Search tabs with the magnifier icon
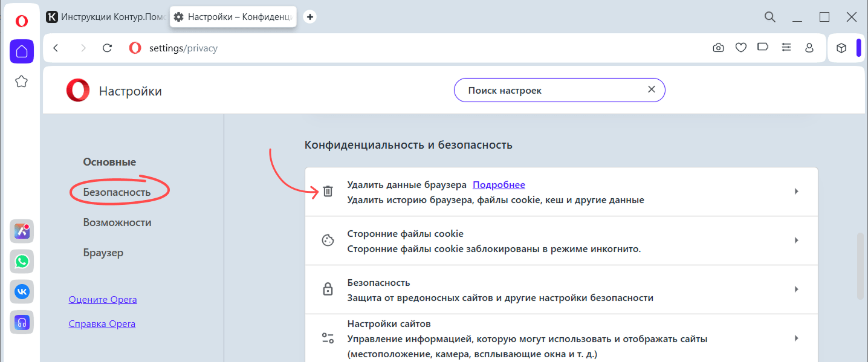Viewport: 868px width, 362px height. pyautogui.click(x=770, y=17)
